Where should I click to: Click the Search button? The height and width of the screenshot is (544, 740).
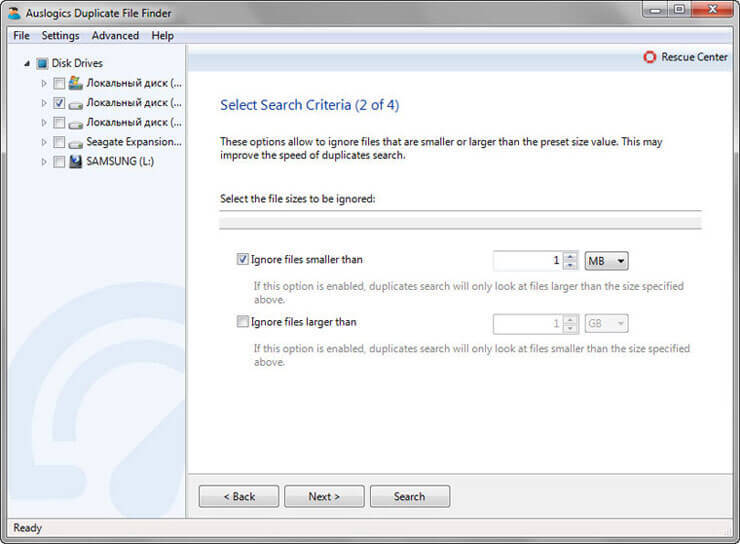coord(409,496)
